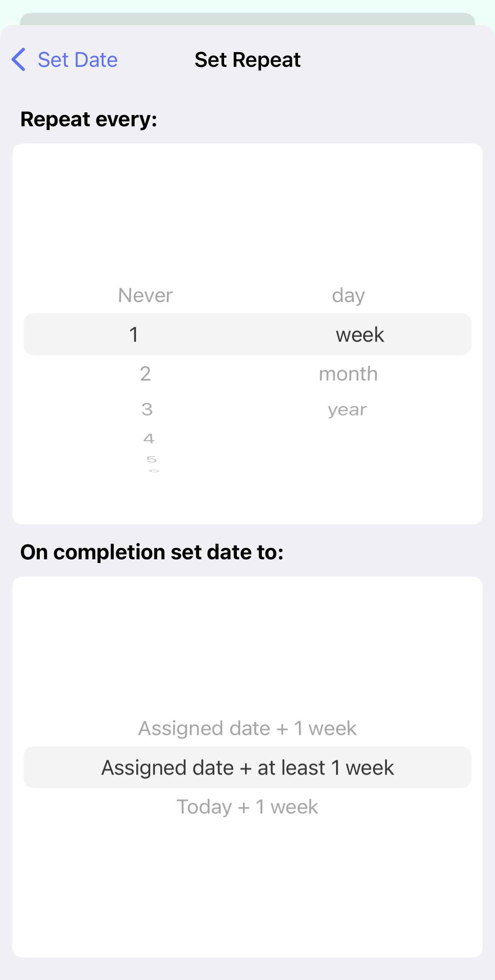The width and height of the screenshot is (495, 980).
Task: Select Never in repeat picker
Action: (145, 295)
